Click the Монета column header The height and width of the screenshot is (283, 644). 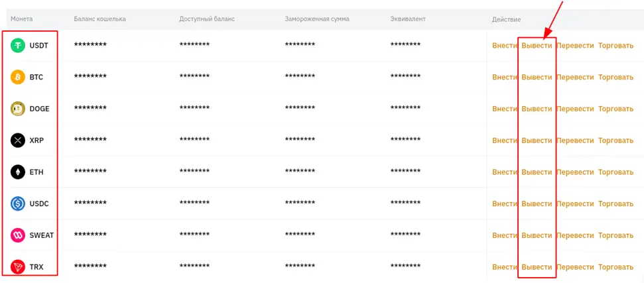21,19
